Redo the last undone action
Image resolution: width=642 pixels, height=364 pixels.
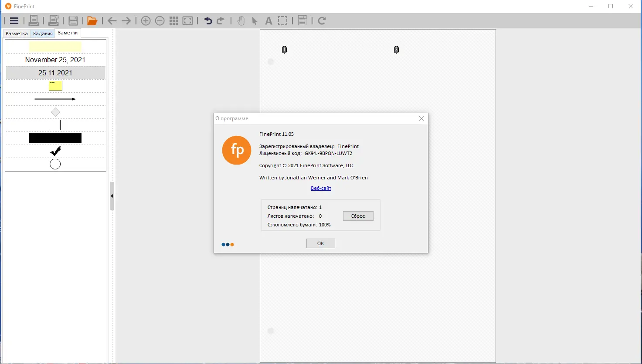tap(221, 20)
